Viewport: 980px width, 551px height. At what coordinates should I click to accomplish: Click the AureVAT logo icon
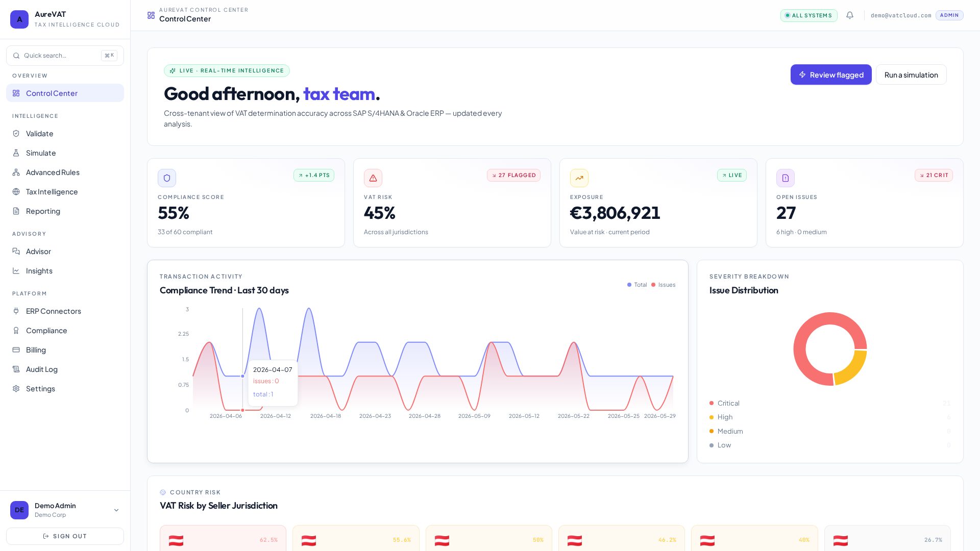point(19,19)
